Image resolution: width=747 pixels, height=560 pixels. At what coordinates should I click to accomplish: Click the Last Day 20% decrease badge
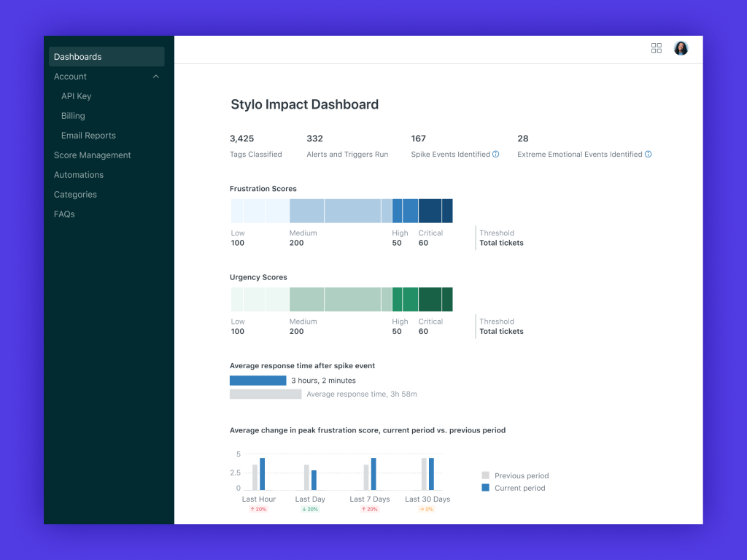310,510
